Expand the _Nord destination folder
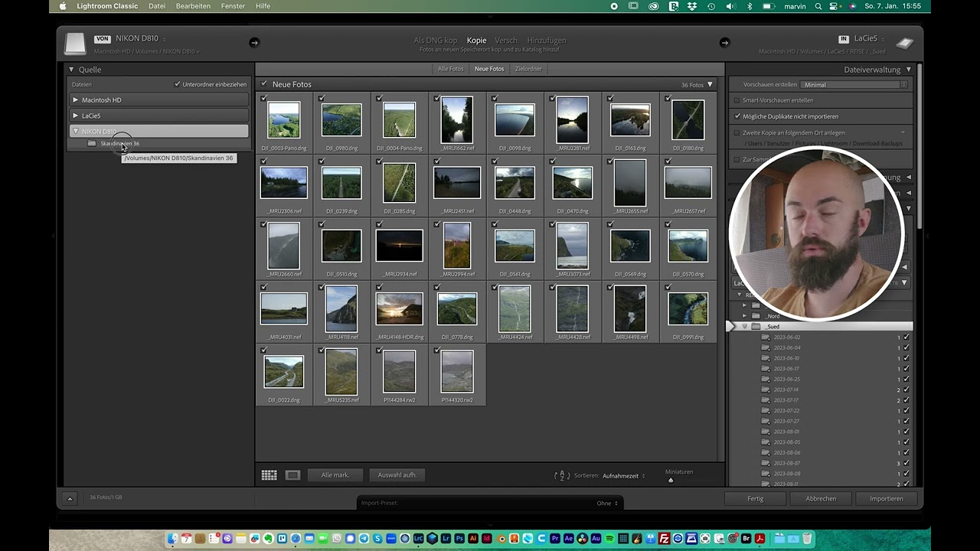This screenshot has width=980, height=551. (743, 316)
